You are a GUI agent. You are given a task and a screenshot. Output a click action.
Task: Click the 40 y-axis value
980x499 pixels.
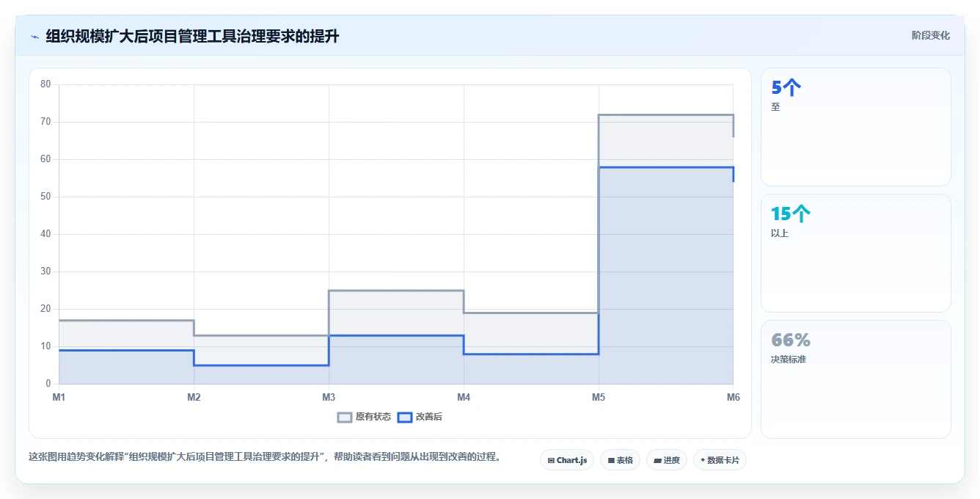[45, 234]
